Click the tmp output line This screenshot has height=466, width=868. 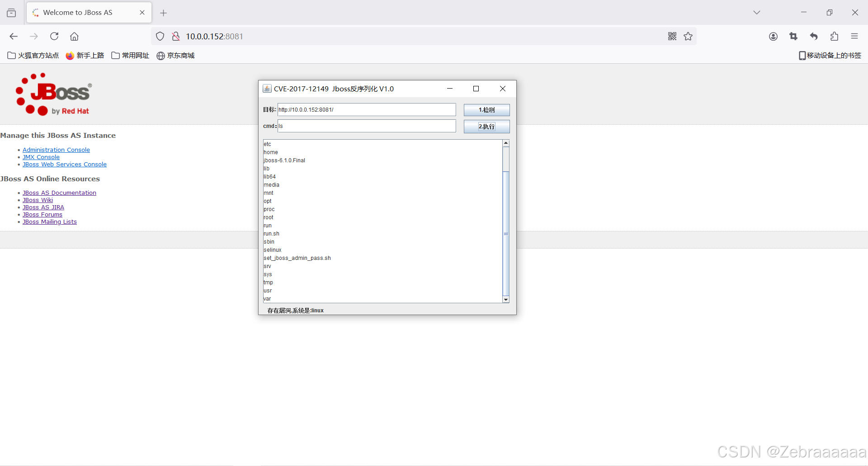(269, 282)
